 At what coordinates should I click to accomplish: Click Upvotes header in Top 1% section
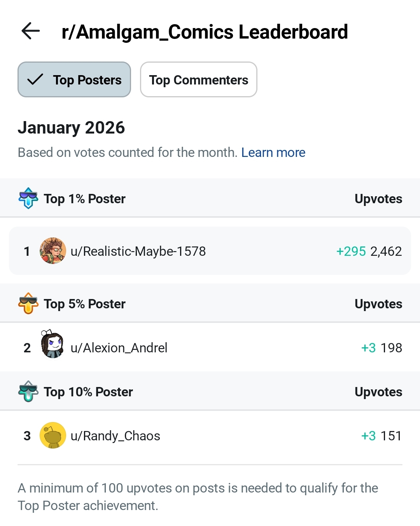tap(378, 199)
